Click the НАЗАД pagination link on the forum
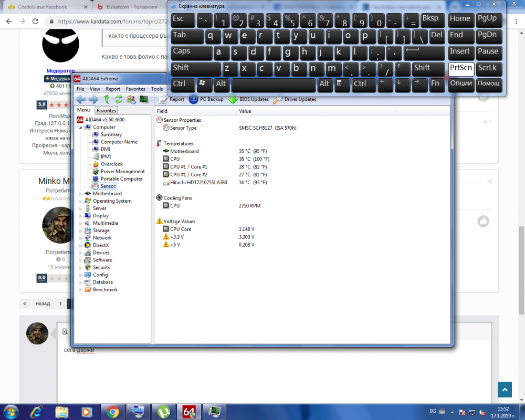Viewport: 525px width, 420px height. point(43,304)
